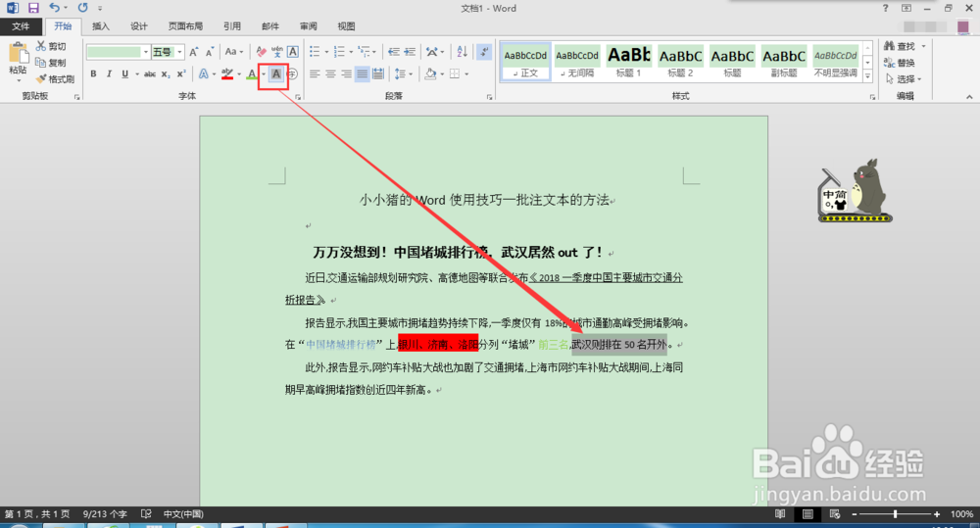Switch to the 引用 (References) tab
This screenshot has height=528, width=980.
coord(232,26)
